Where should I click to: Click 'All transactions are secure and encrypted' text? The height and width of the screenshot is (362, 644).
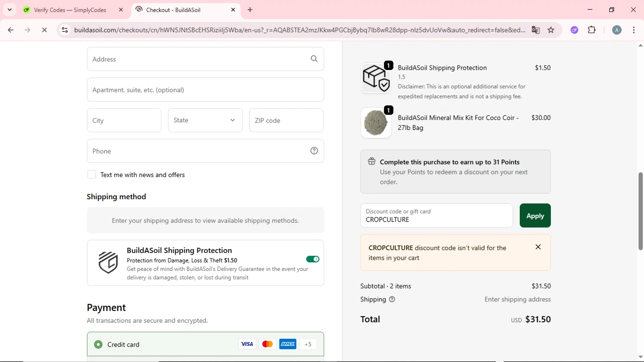(x=147, y=320)
